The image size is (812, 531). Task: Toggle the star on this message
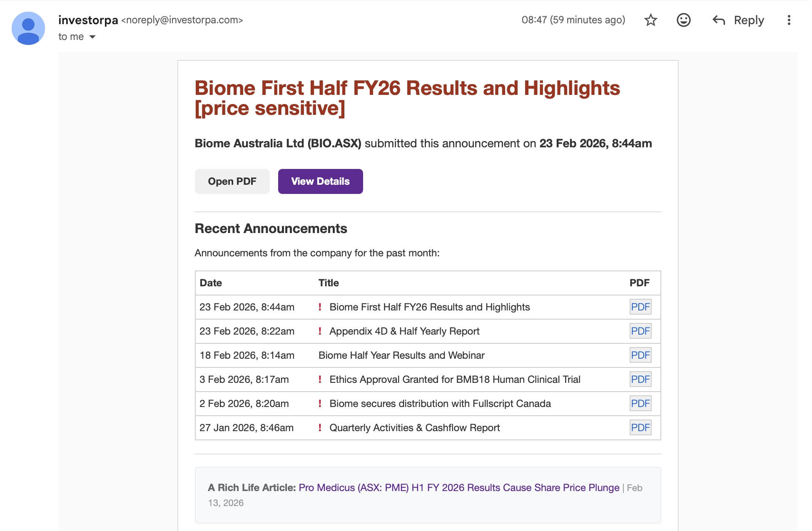click(x=650, y=20)
